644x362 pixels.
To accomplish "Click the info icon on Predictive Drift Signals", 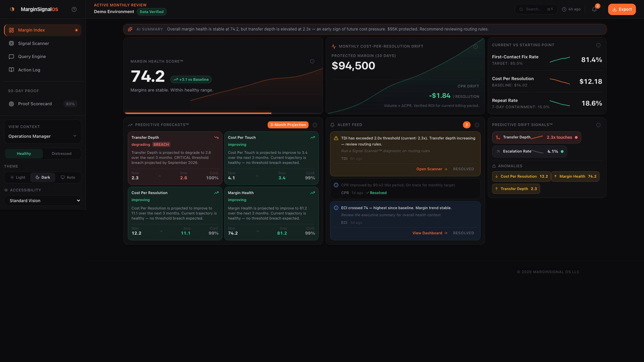I will click(599, 125).
